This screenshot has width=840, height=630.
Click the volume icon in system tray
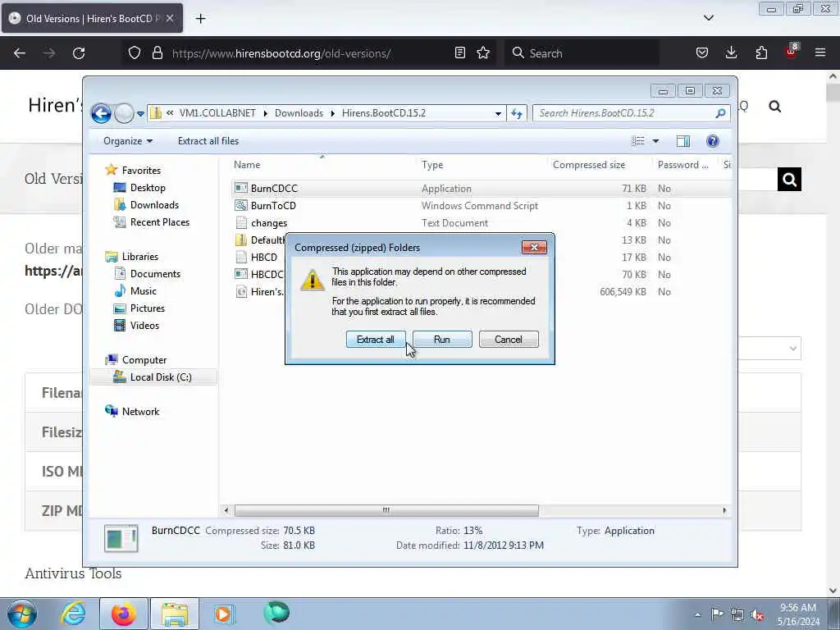click(x=757, y=614)
